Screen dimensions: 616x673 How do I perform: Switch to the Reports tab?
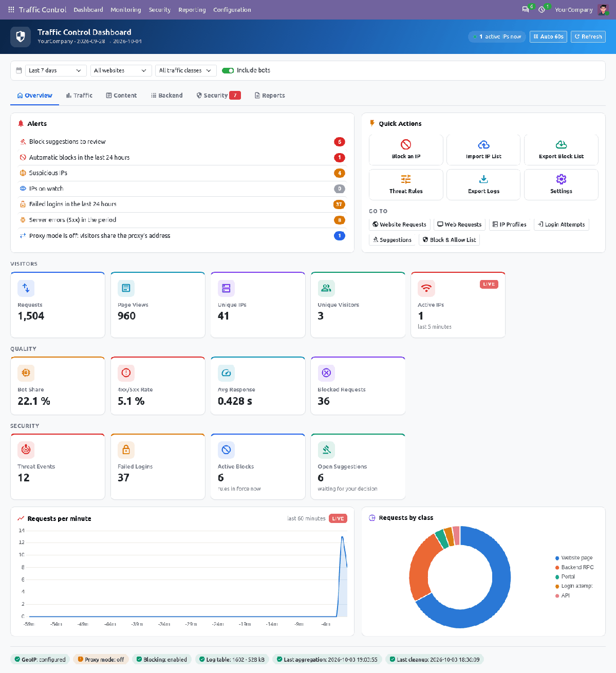point(270,96)
